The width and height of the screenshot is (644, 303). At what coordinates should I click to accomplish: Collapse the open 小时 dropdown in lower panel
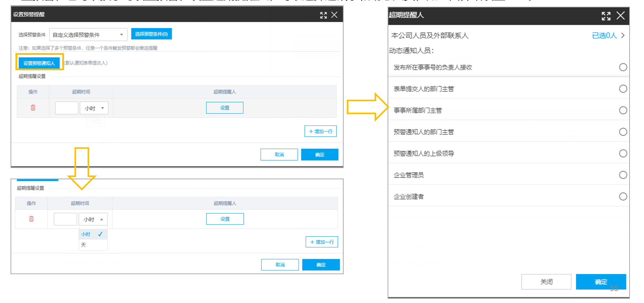[93, 219]
